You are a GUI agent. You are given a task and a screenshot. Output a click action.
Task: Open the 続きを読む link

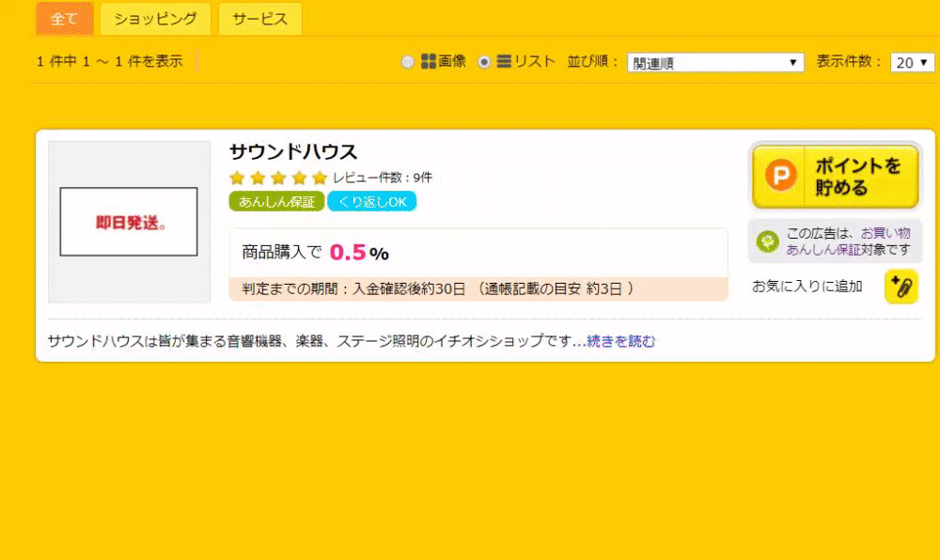(621, 341)
